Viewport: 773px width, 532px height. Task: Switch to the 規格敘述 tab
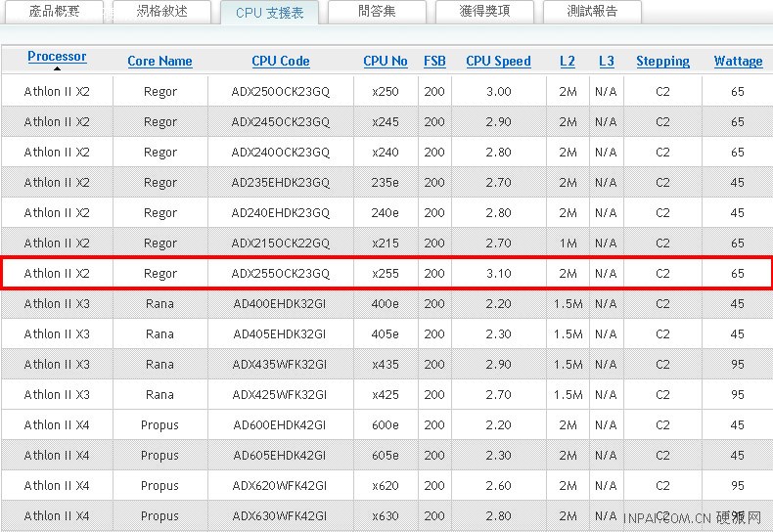tap(161, 12)
